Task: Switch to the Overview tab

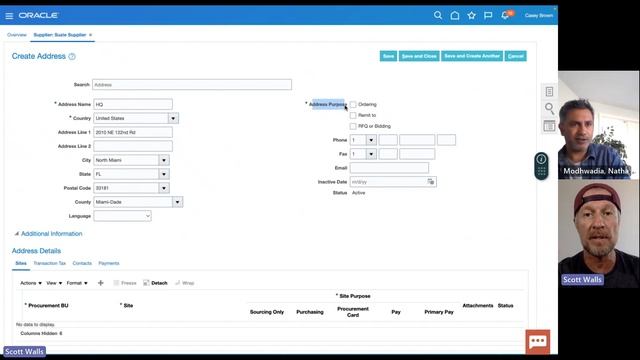Action: (17, 35)
